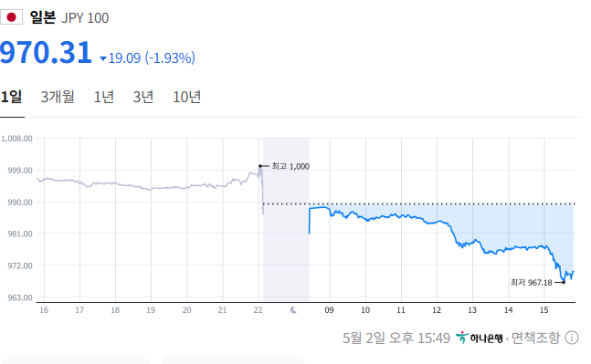Open the 면책조항 disclaimer link

pos(535,338)
